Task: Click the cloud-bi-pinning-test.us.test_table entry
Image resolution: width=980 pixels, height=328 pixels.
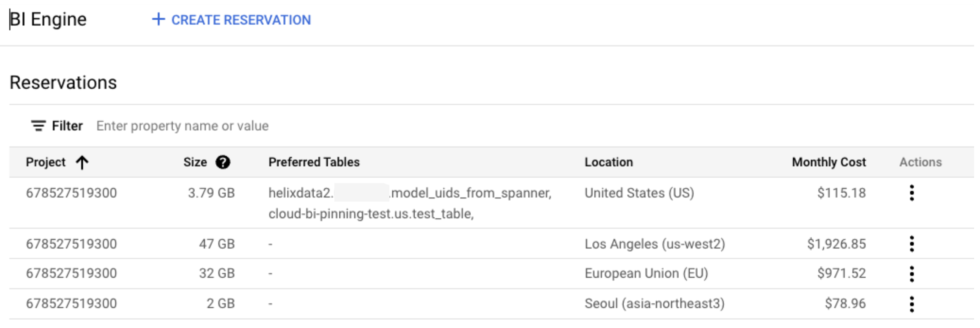Action: pyautogui.click(x=370, y=214)
